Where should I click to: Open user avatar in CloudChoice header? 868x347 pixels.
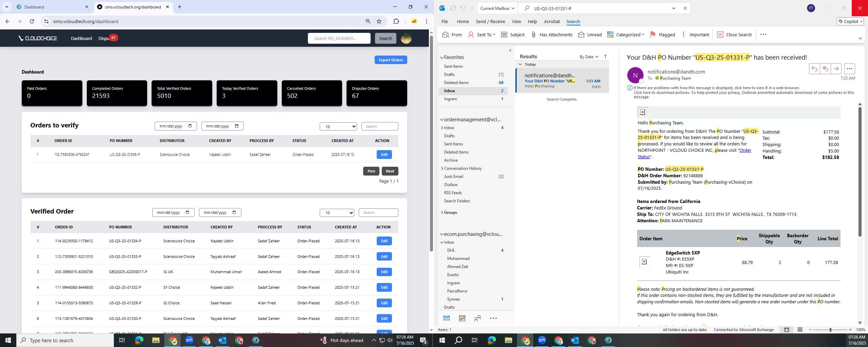click(406, 38)
